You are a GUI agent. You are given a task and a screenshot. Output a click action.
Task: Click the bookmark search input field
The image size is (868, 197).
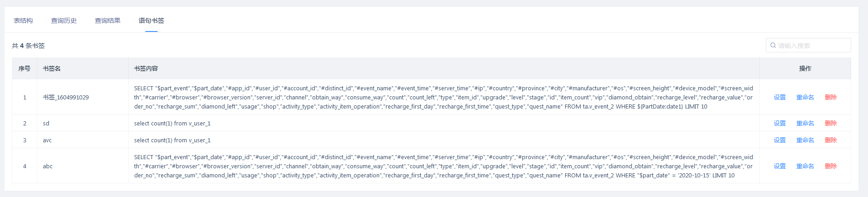click(x=812, y=46)
